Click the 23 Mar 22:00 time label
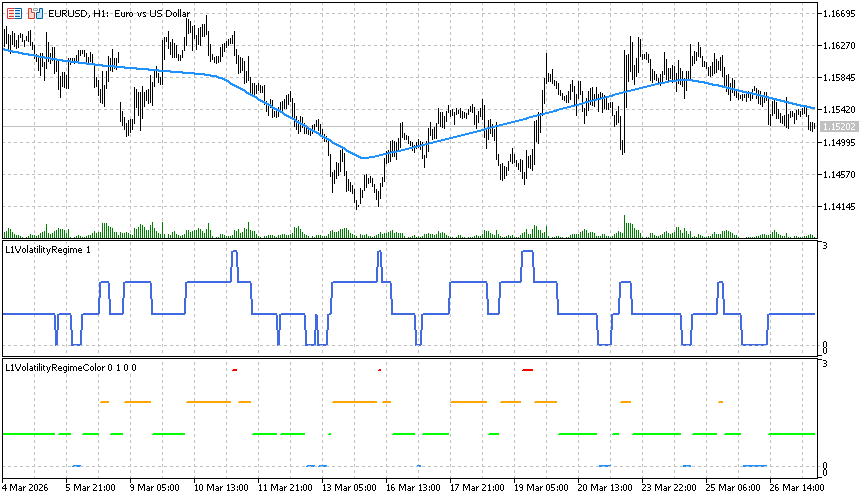The image size is (867, 498). (669, 487)
